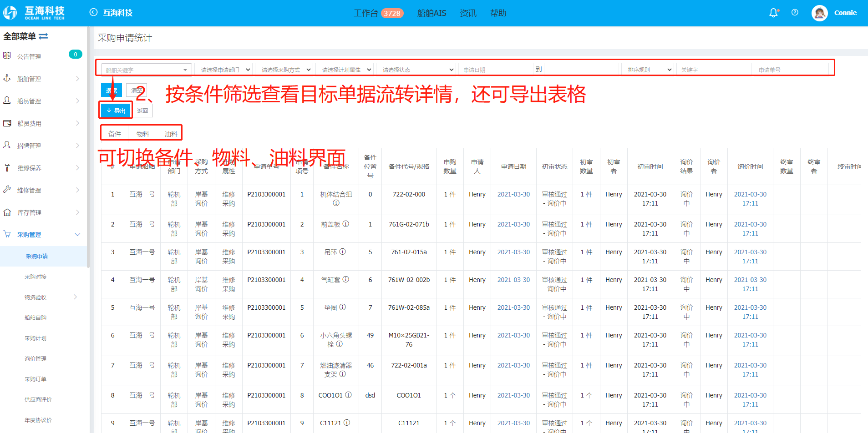Toggle the 全部菜单 collapse icon
868x433 pixels.
pyautogui.click(x=43, y=36)
